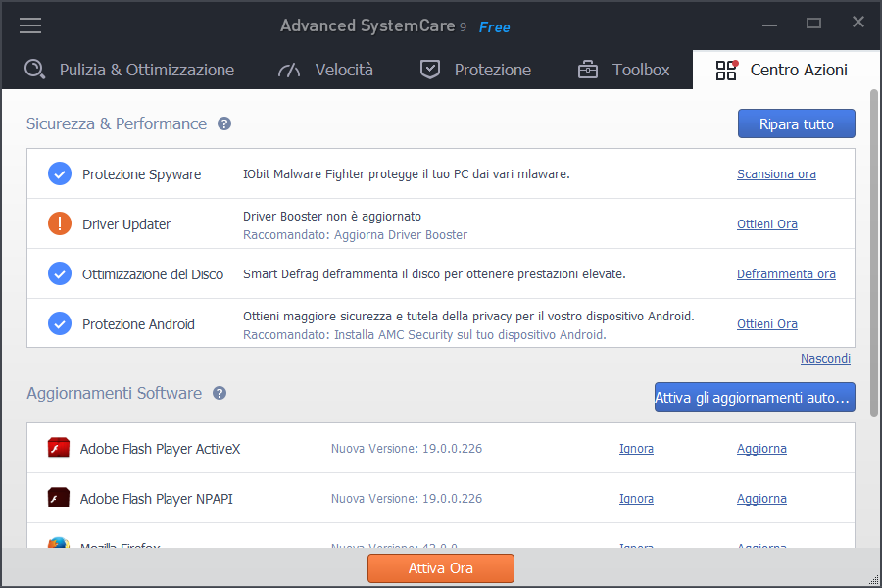
Task: Click the Toolbox briefcase icon
Action: (x=588, y=70)
